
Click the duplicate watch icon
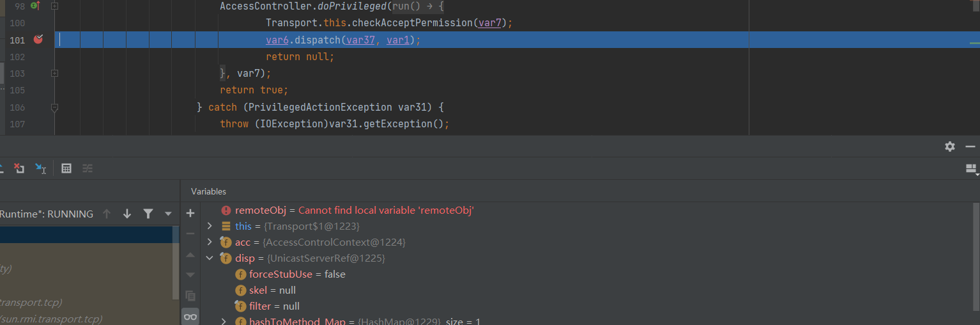[190, 296]
